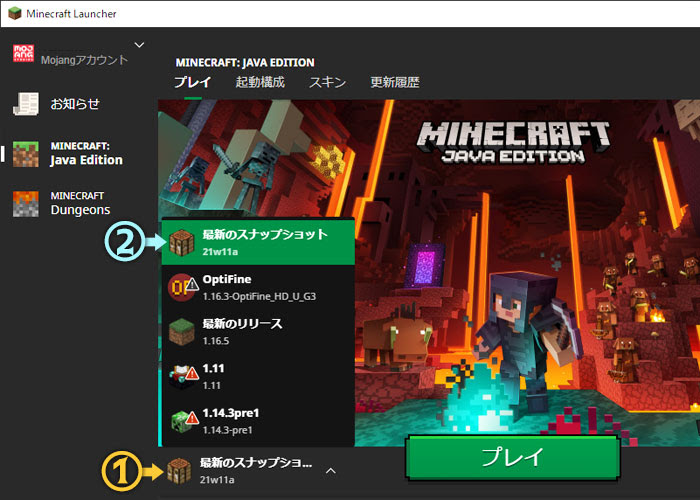700x500 pixels.
Task: Choose 最新のスナップショット 21w11a from the list
Action: tap(258, 242)
